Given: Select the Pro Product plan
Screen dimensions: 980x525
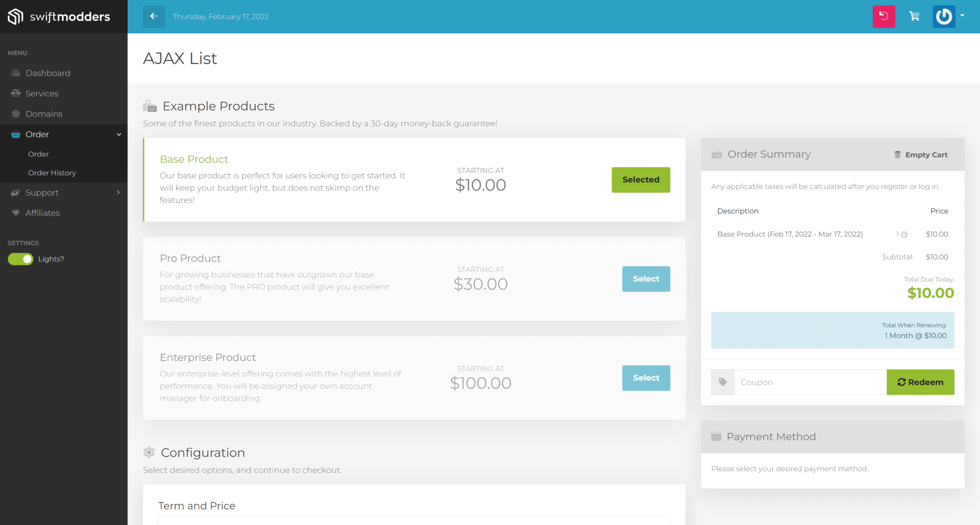Looking at the screenshot, I should click(x=646, y=279).
